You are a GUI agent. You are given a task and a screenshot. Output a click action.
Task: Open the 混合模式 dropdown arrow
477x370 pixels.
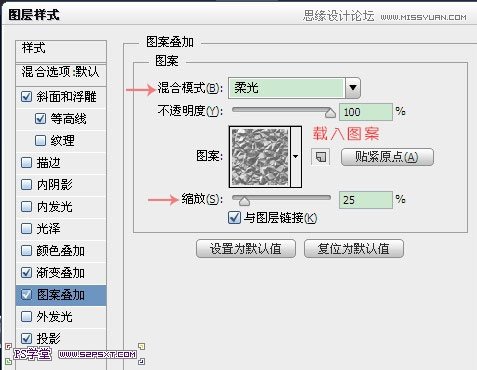(x=353, y=88)
